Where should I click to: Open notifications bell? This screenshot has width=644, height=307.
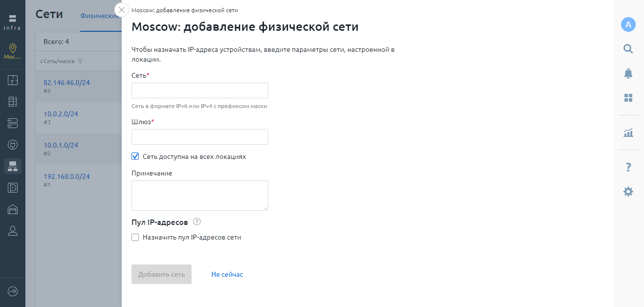click(628, 73)
